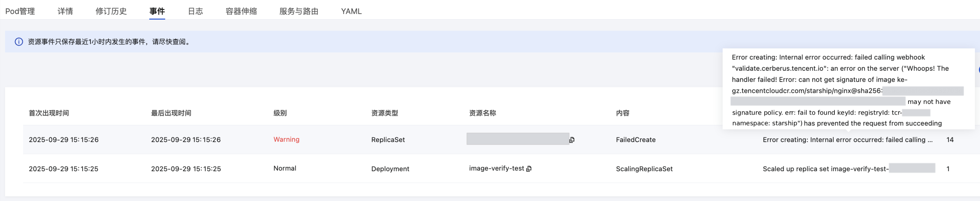Click the 资源类型 column header
Viewport: 980px width, 201px height.
coord(384,113)
